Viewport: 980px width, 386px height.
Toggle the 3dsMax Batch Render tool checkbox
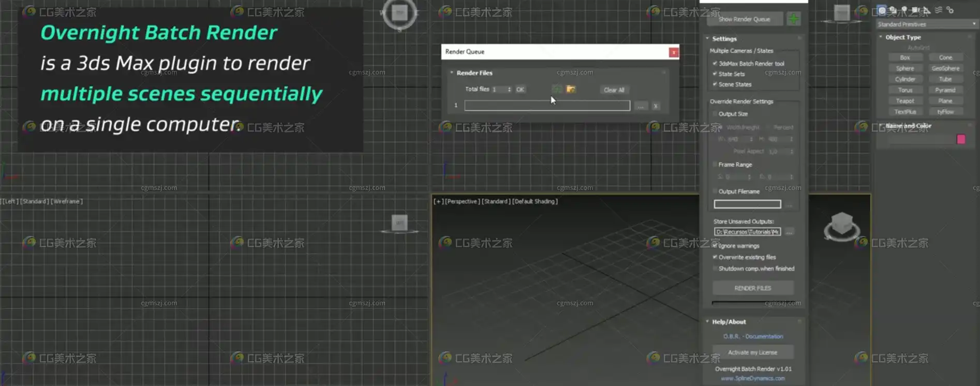(715, 64)
